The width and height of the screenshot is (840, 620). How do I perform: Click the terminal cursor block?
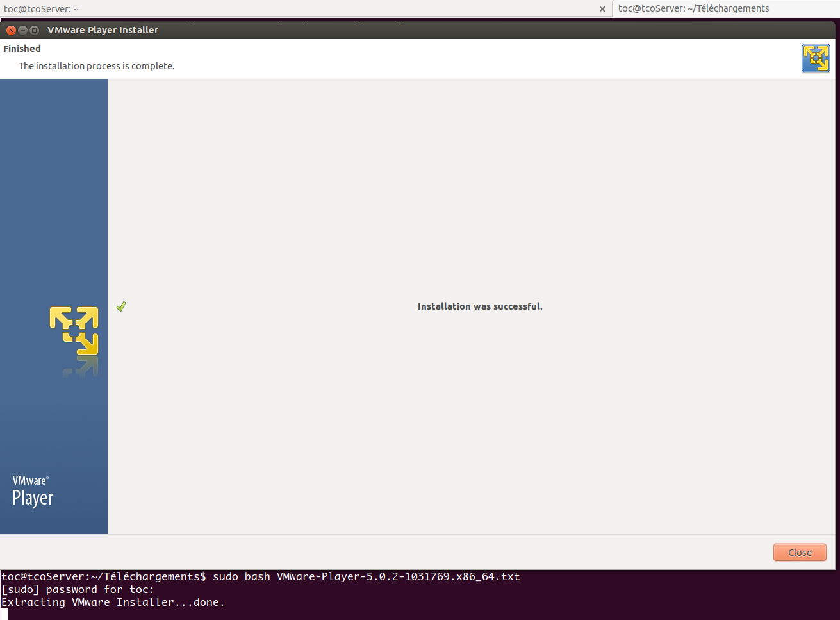point(4,614)
